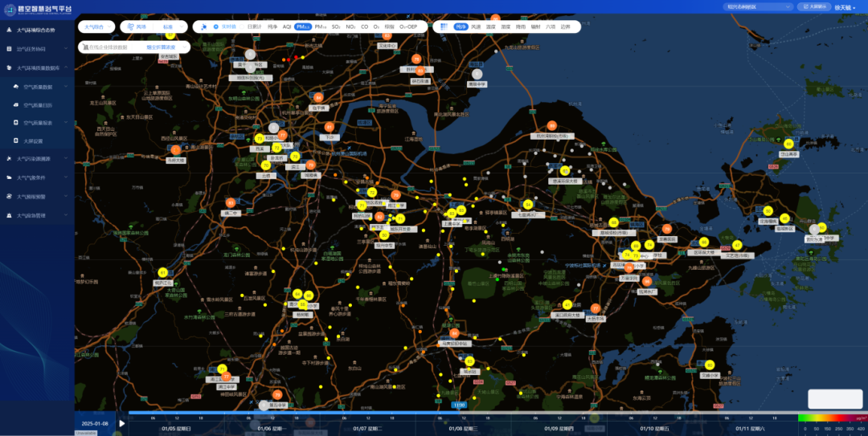Image resolution: width=868 pixels, height=436 pixels.
Task: Expand the 大气预报预警 menu chevron
Action: coord(66,197)
